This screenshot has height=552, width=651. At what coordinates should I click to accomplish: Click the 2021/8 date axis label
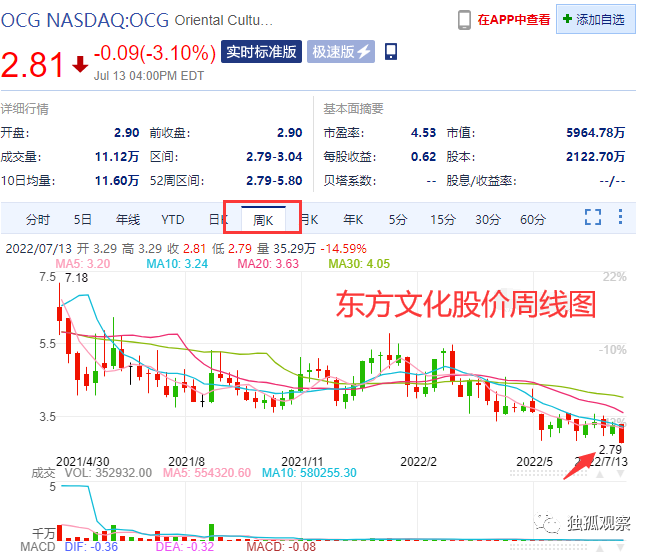click(186, 462)
